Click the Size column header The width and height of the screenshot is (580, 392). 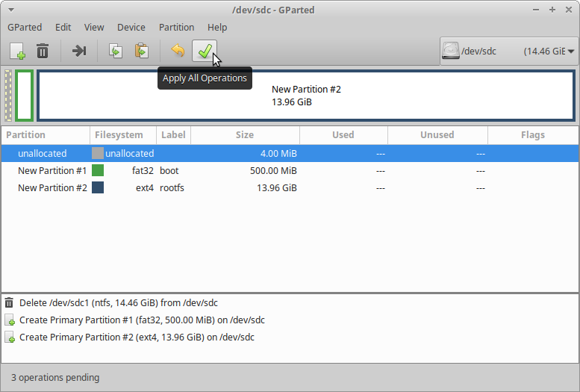245,135
